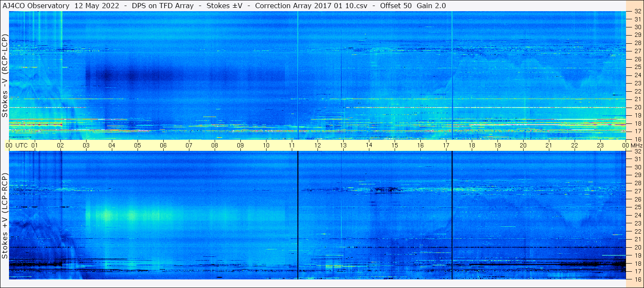
Task: Select the 19 hour tick label on time axis
Action: (x=497, y=145)
